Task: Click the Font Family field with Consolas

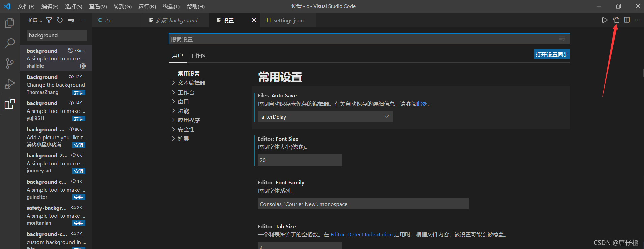Action: (363, 204)
